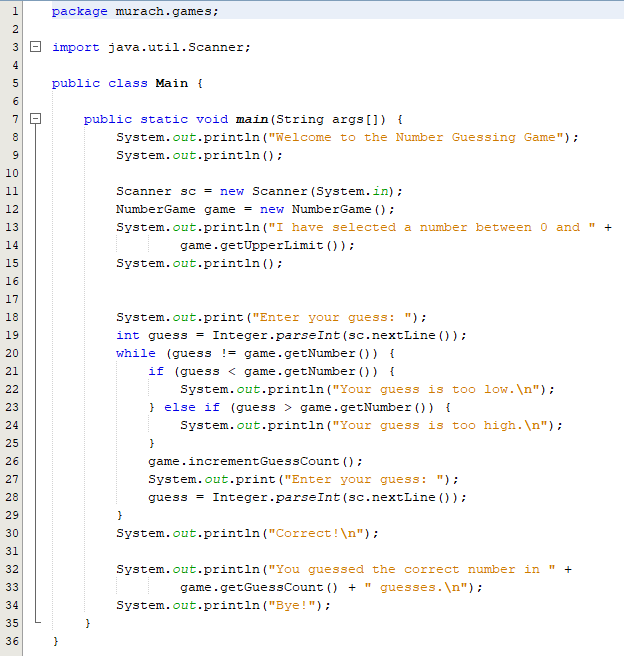The image size is (624, 656).
Task: Place cursor on 'package murach.games;'
Action: click(x=135, y=11)
